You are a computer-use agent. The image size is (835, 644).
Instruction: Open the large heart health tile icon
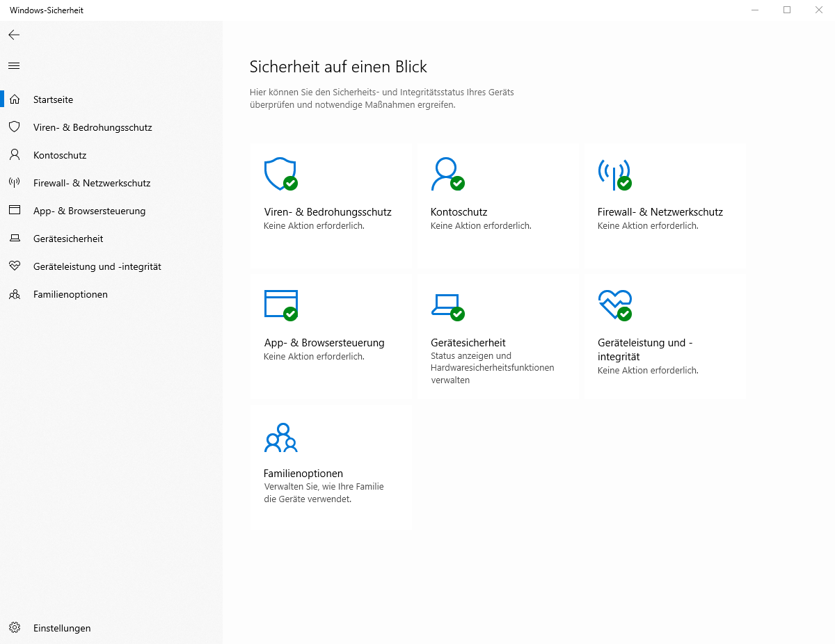coord(614,305)
